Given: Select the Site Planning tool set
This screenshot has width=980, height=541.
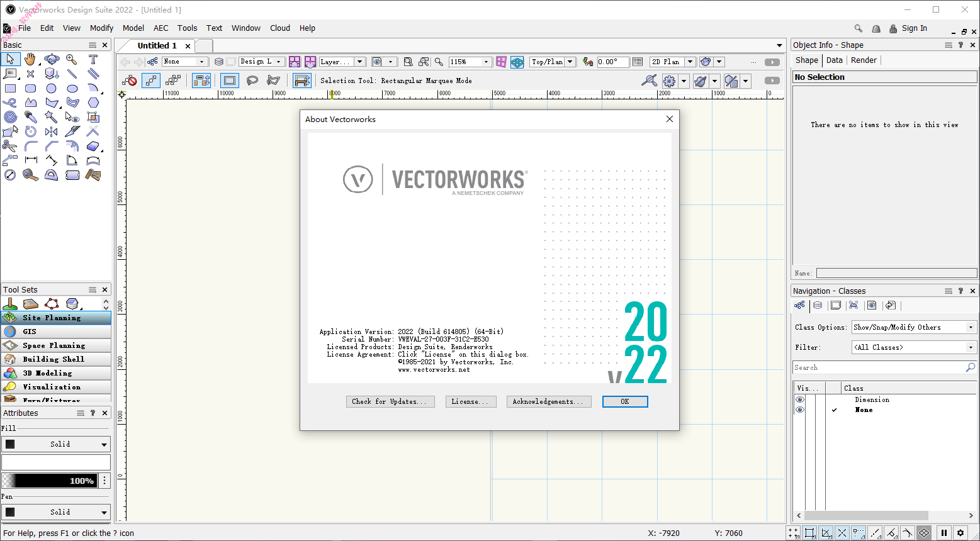Looking at the screenshot, I should 56,318.
